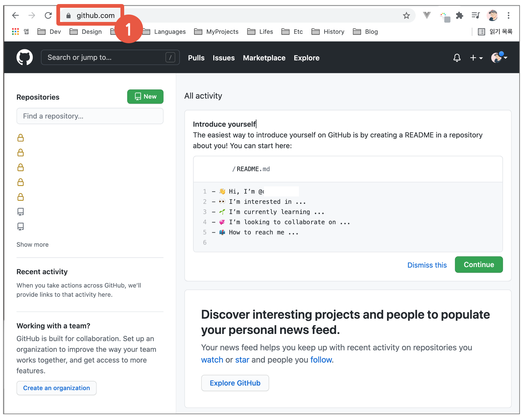Create a repository with the New button

coord(145,97)
